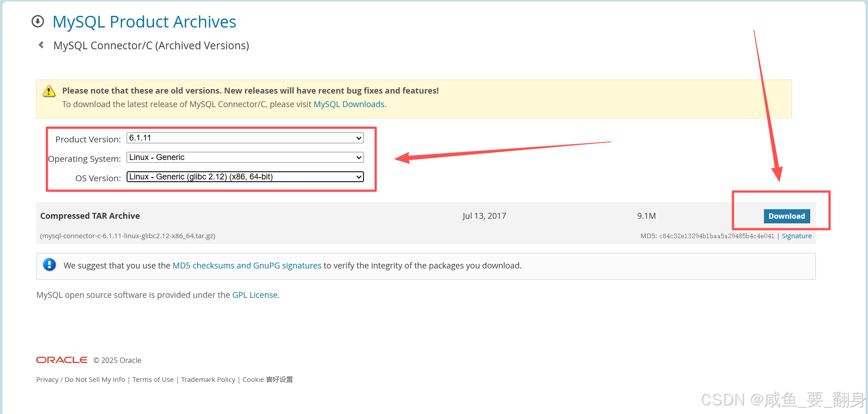Click the OS Version label
This screenshot has height=414, width=868.
tap(98, 179)
